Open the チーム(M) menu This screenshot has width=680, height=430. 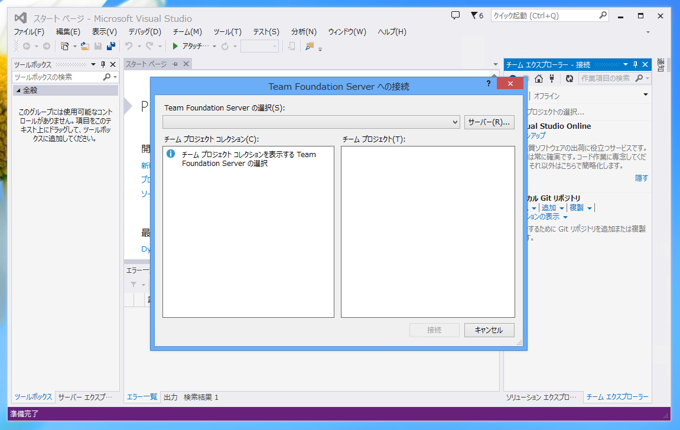(187, 32)
